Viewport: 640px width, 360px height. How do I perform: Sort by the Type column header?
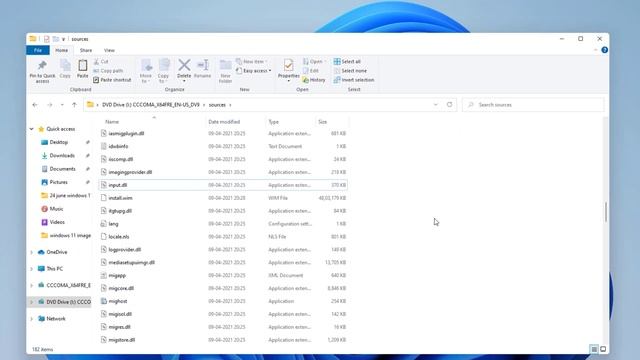[x=273, y=122]
